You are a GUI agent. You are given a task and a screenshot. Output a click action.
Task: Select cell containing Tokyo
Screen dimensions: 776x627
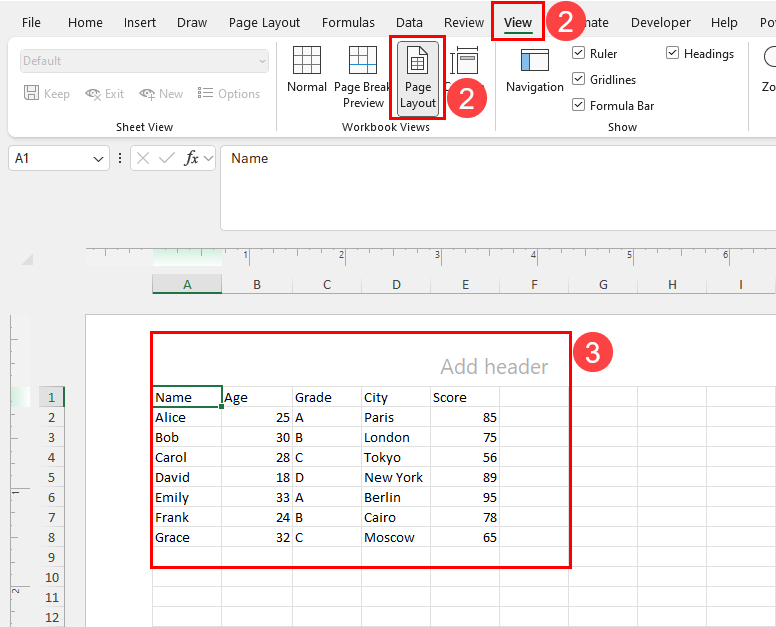pos(396,457)
